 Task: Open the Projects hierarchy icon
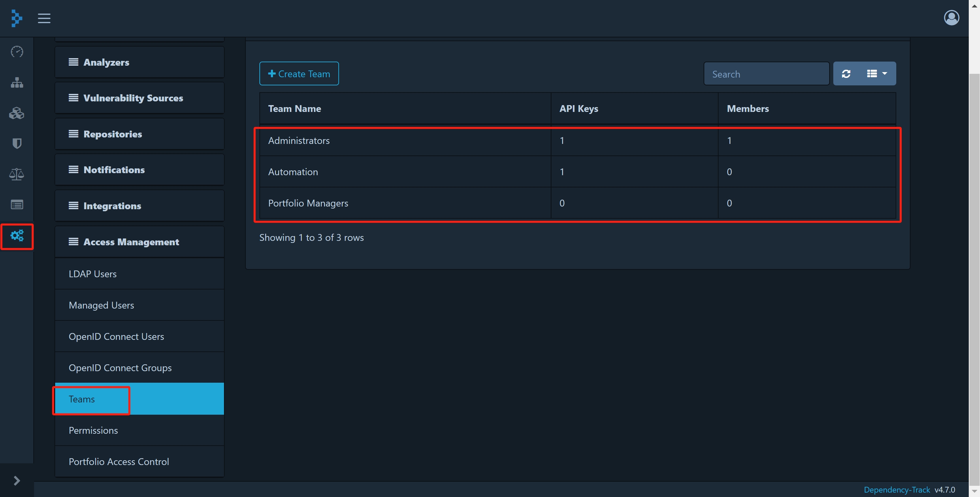pyautogui.click(x=17, y=82)
